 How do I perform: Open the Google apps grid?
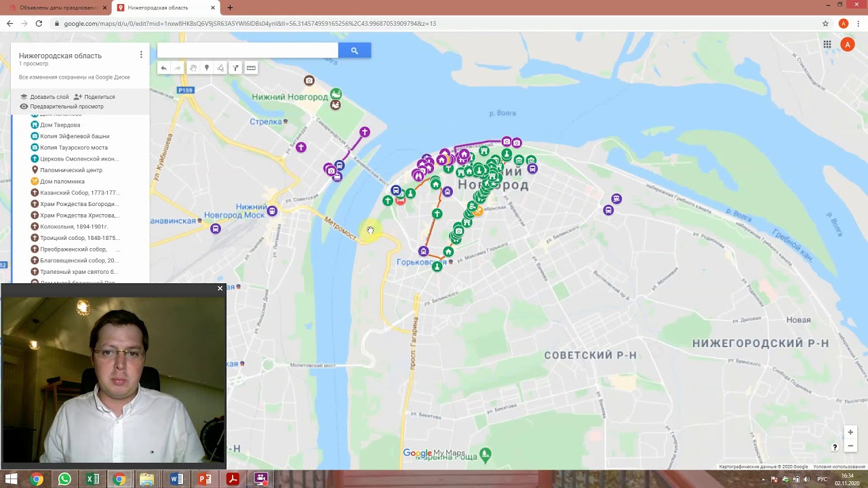pos(827,45)
